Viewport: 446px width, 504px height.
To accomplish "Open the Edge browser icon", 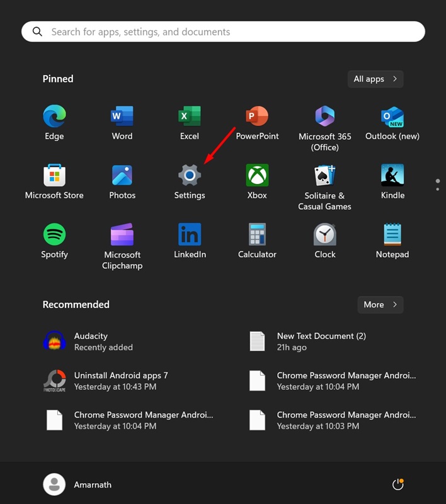I will [54, 116].
